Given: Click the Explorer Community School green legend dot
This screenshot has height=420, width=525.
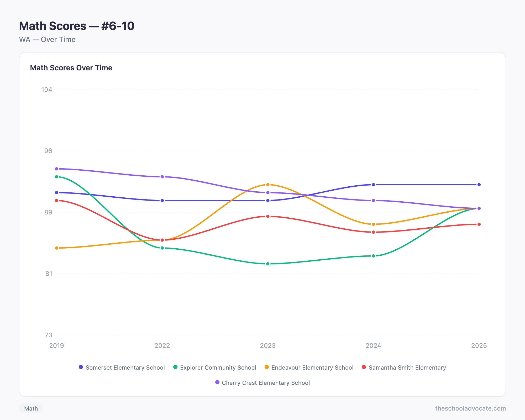Looking at the screenshot, I should point(175,367).
